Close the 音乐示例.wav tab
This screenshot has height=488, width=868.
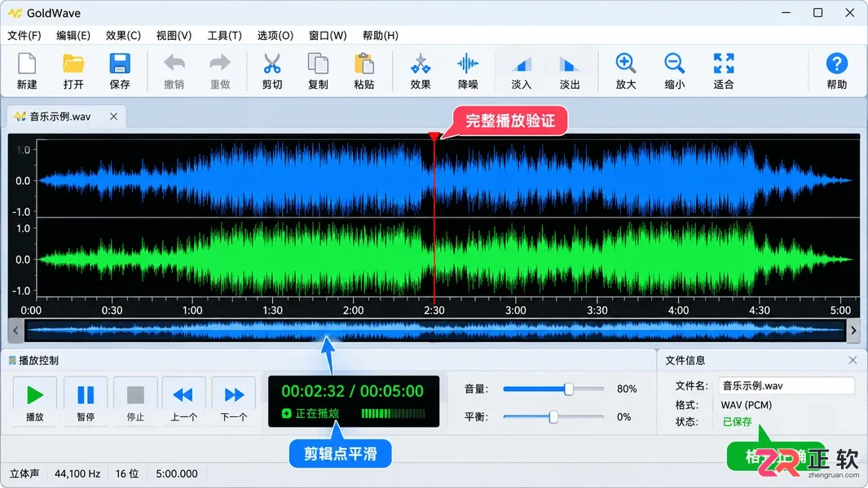click(x=113, y=117)
